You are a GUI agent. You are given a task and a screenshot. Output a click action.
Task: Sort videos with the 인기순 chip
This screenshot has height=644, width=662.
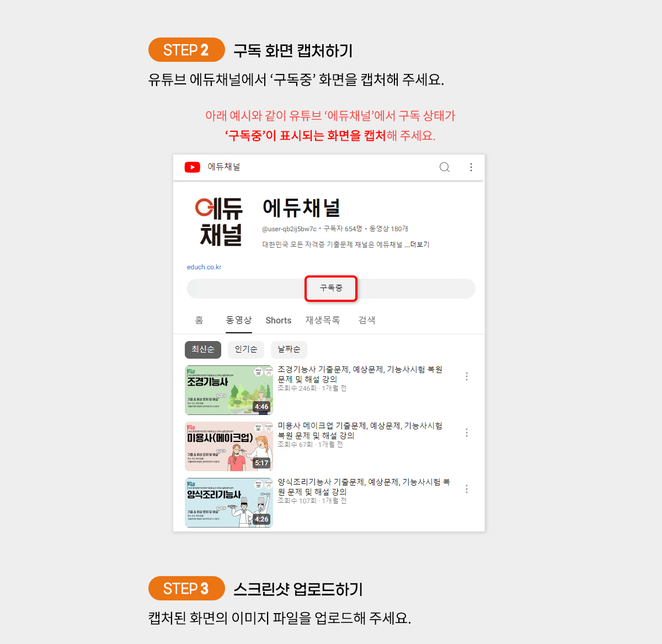click(246, 349)
